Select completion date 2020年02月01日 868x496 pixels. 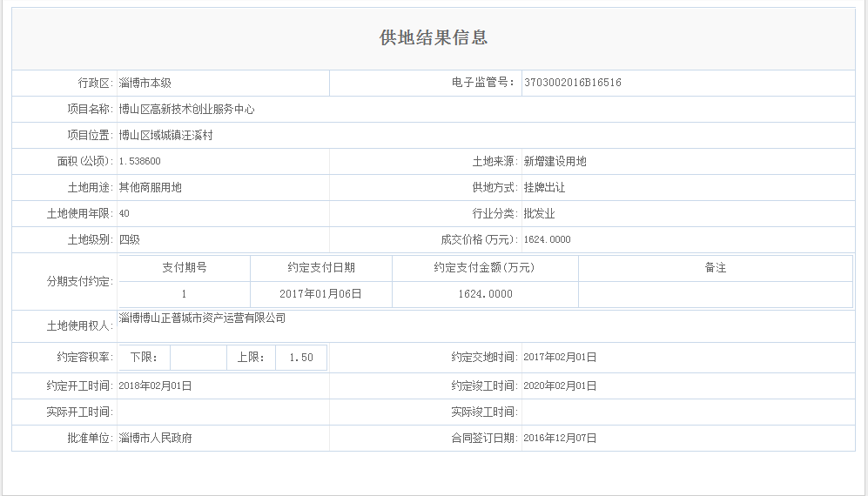pos(560,385)
